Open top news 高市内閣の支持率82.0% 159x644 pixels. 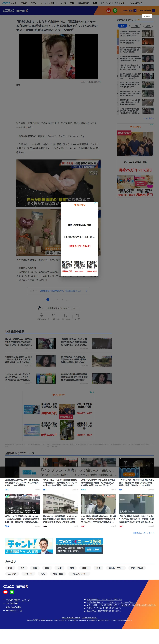22,483
